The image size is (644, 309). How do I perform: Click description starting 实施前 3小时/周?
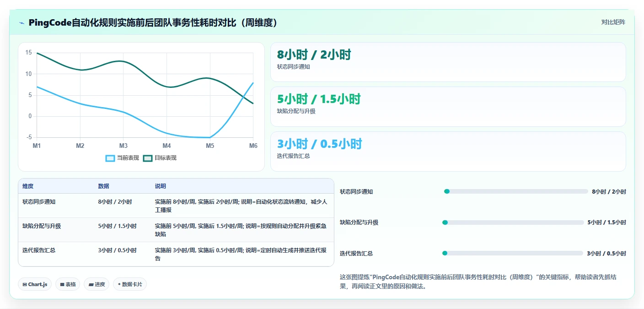click(241, 255)
